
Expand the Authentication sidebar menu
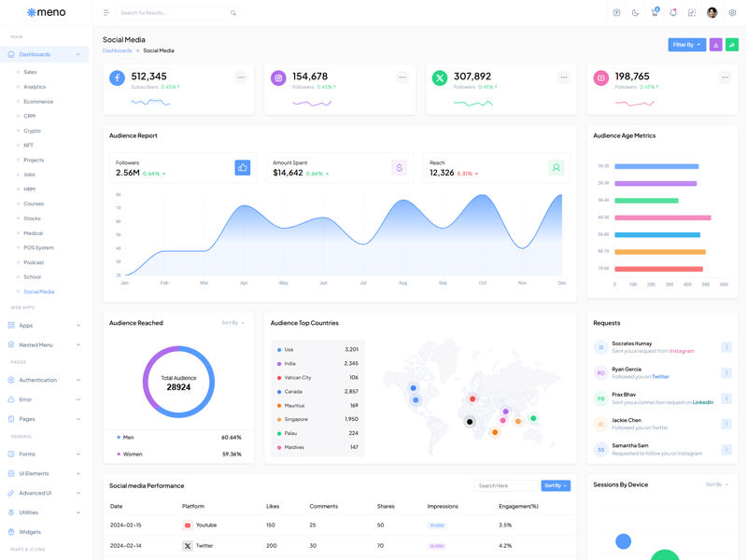pyautogui.click(x=45, y=380)
